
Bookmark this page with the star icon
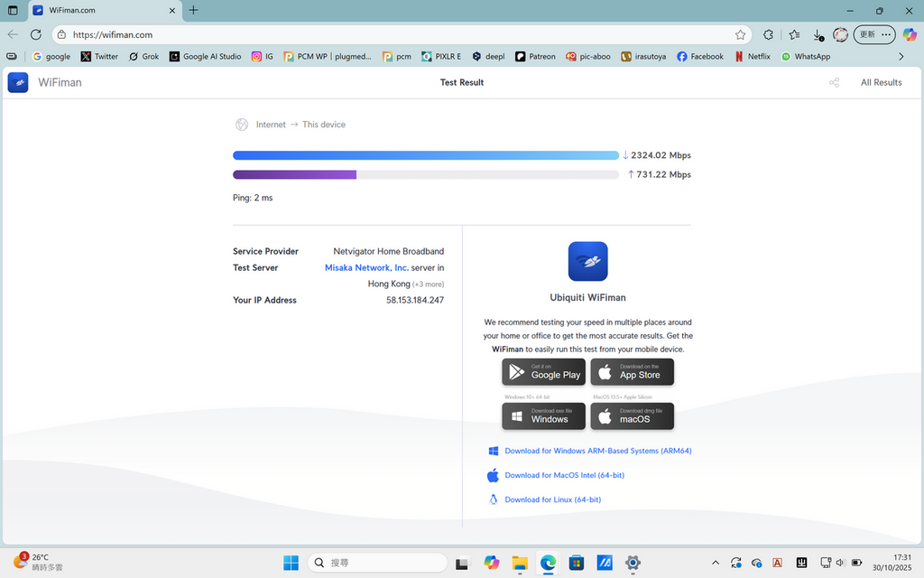[740, 35]
